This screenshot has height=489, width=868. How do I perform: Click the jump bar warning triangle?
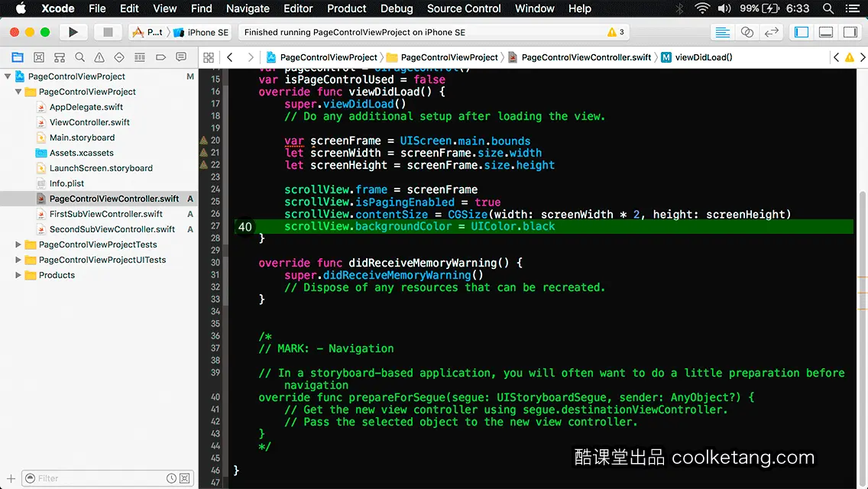coord(849,57)
